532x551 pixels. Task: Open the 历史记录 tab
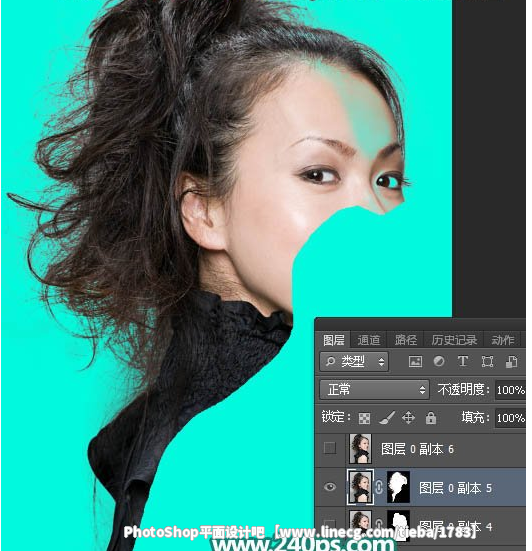(454, 340)
